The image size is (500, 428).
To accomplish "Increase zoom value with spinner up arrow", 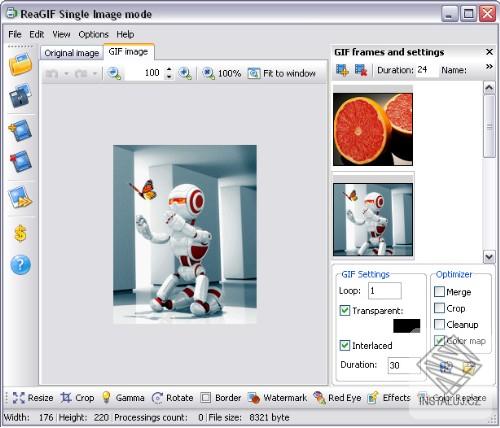I will click(169, 69).
